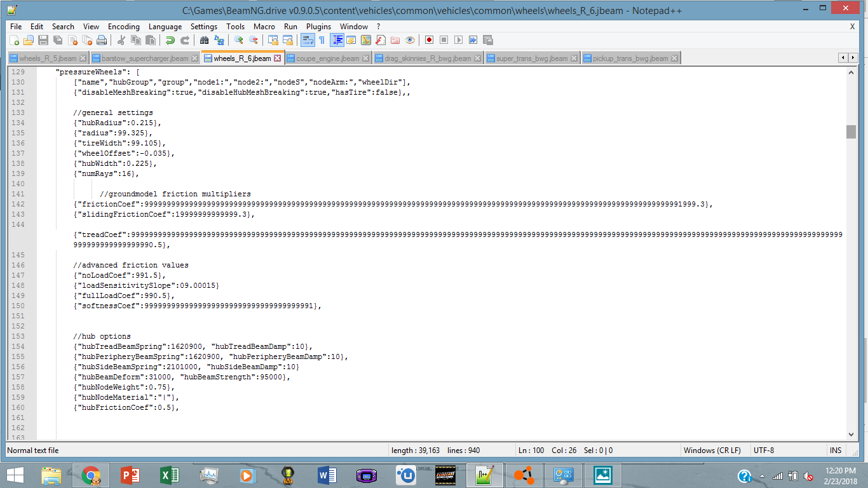Open Folder as Workspace toolbar icon
The height and width of the screenshot is (488, 868).
point(395,40)
